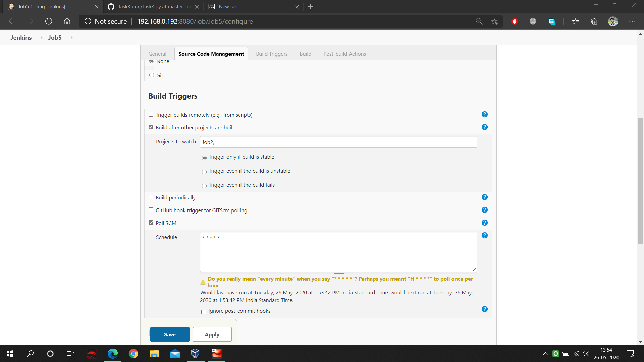Expand the Job5 breadcrumb arrow

(71, 38)
